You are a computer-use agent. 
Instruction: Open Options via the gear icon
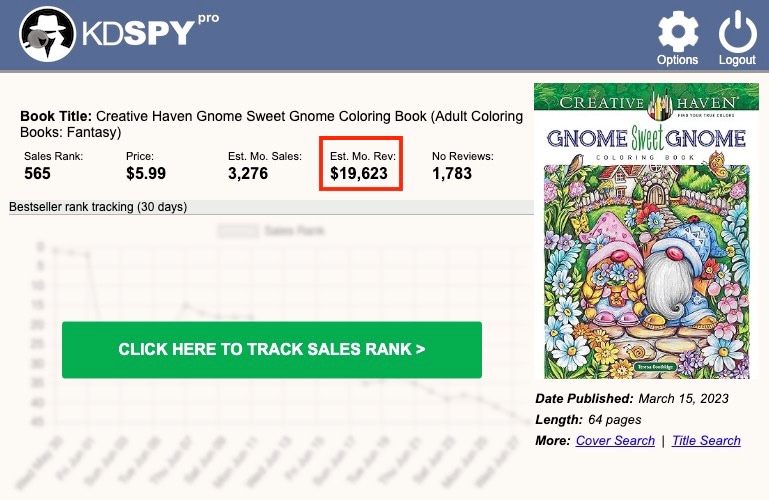pyautogui.click(x=677, y=31)
